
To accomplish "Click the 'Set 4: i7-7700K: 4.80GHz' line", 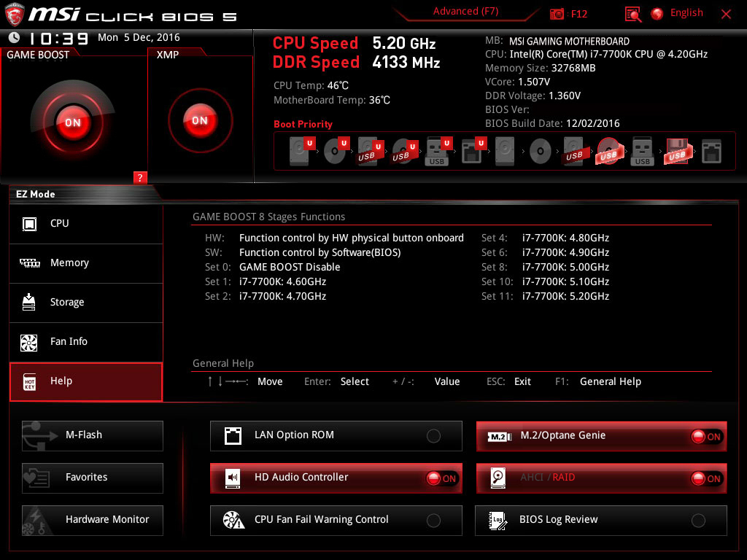I will 545,238.
